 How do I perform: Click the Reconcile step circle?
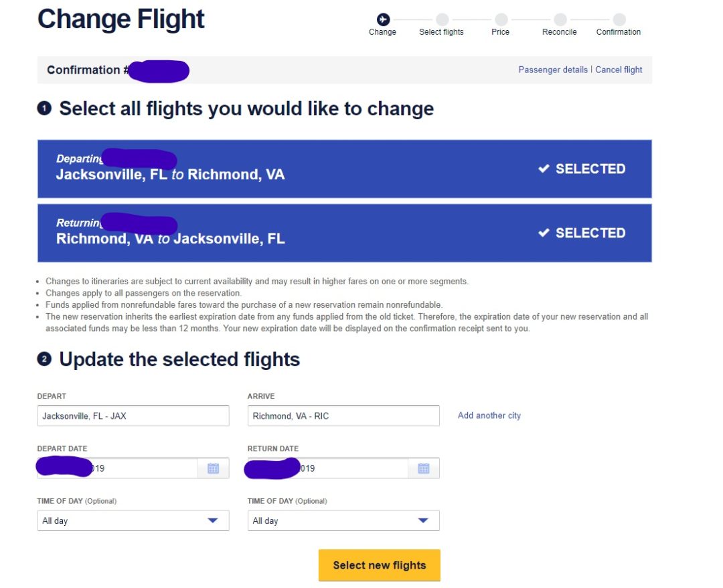point(560,20)
